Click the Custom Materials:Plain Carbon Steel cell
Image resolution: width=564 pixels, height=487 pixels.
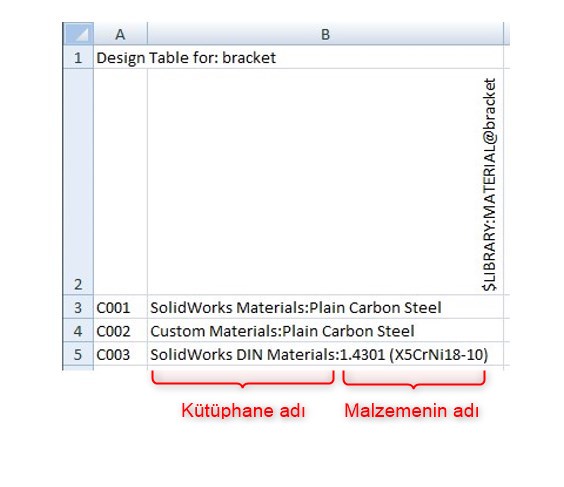325,330
